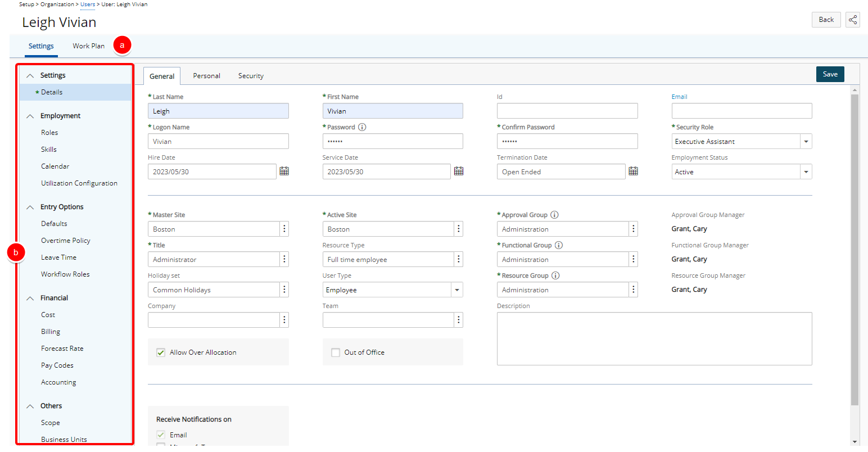Toggle Allow Over Allocation checkbox

(161, 352)
